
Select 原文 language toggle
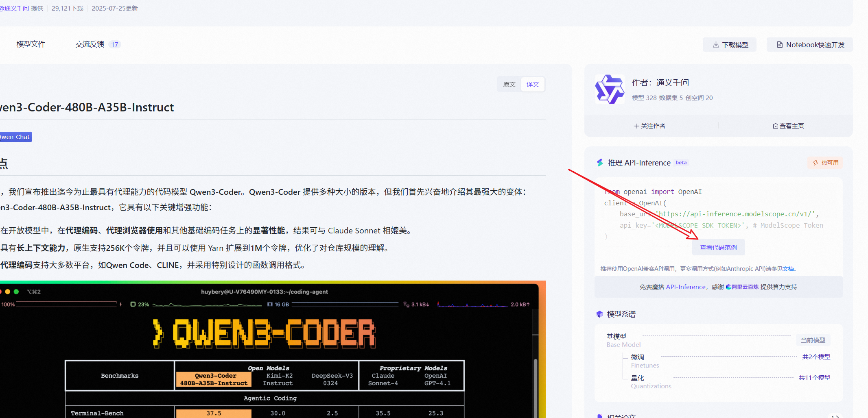coord(509,84)
